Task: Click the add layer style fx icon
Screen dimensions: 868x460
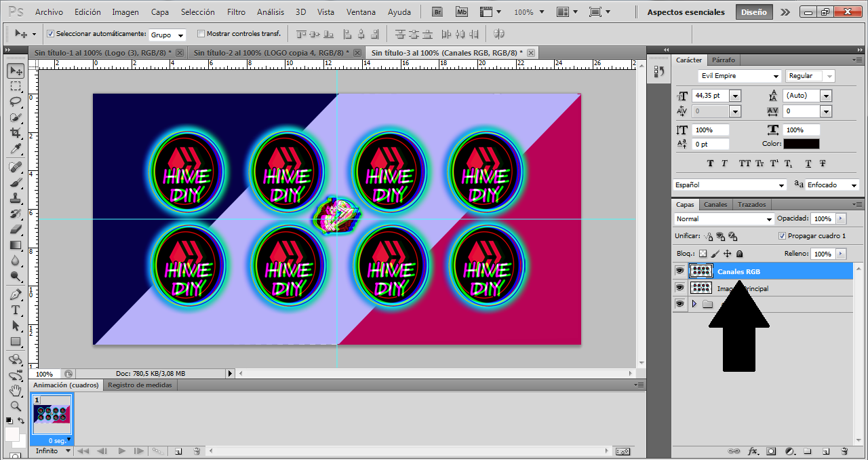Action: tap(753, 451)
